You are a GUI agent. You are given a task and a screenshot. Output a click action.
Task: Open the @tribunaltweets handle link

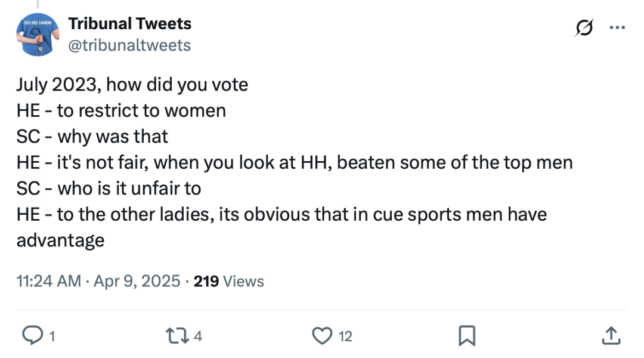130,45
